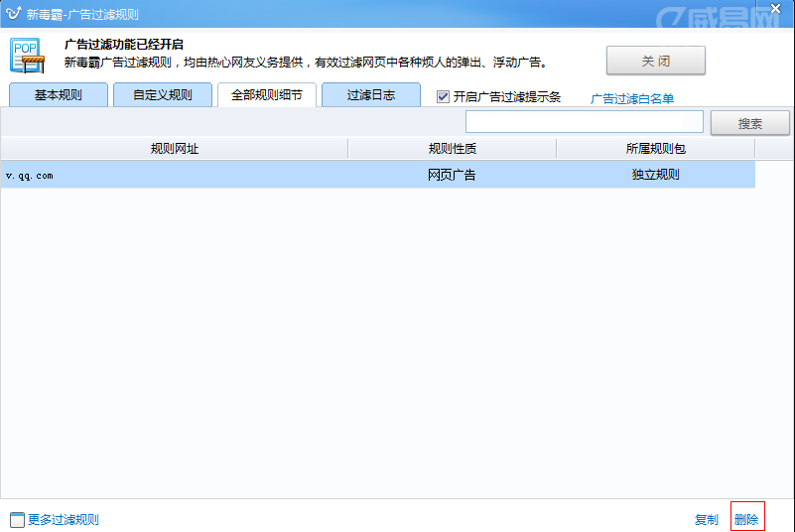Click the 网页广告 cell in the list
Image resolution: width=795 pixels, height=532 pixels.
pyautogui.click(x=452, y=176)
